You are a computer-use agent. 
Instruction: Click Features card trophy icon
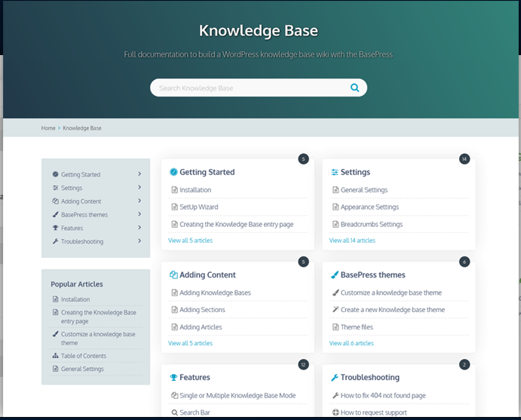point(173,378)
